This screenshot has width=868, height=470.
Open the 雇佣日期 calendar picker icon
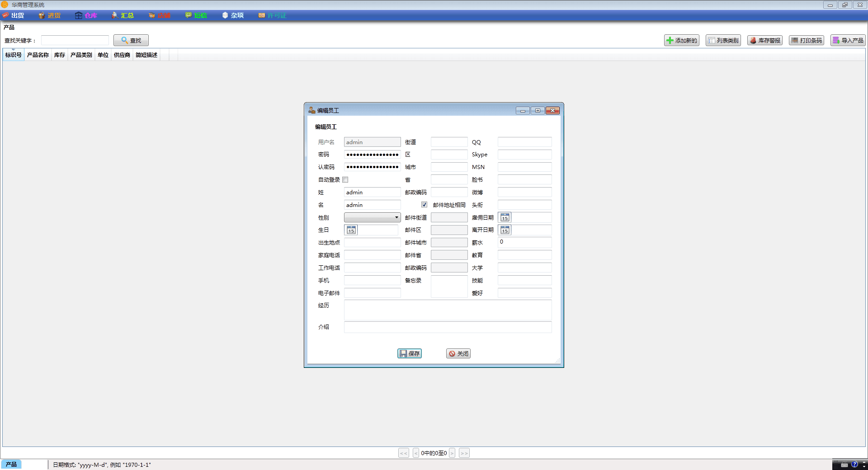tap(505, 218)
